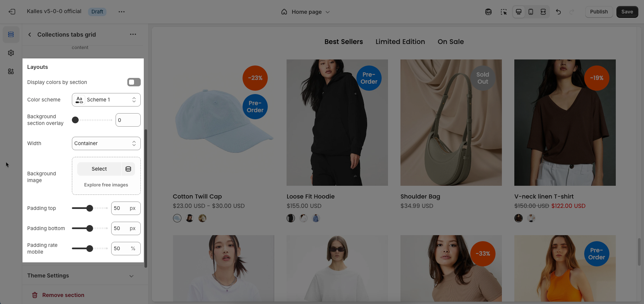Click the Padding rate mobile value field
644x304 pixels.
[126, 249]
